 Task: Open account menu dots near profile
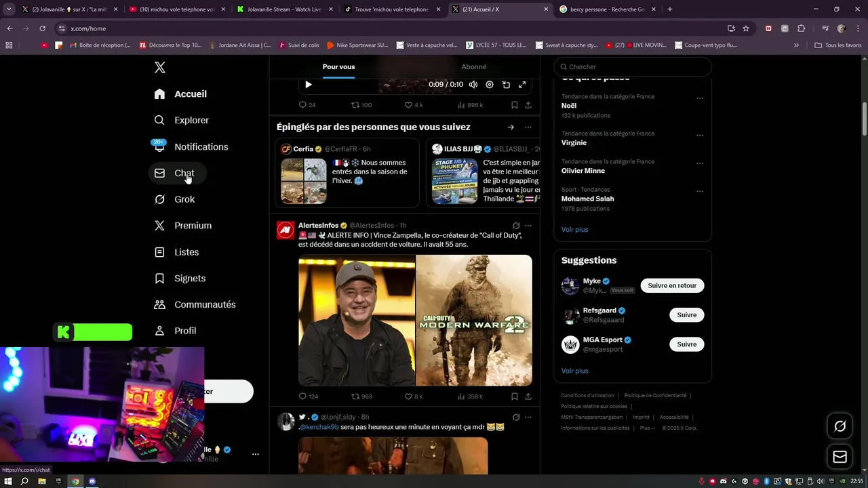click(x=255, y=454)
